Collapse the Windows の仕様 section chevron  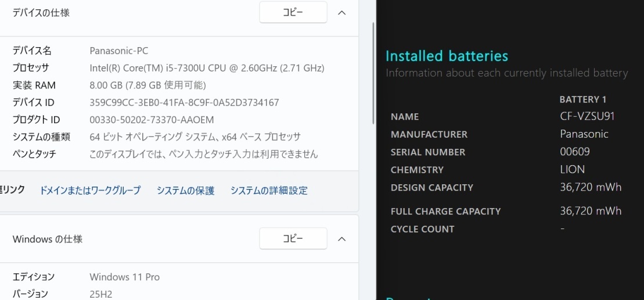point(342,239)
